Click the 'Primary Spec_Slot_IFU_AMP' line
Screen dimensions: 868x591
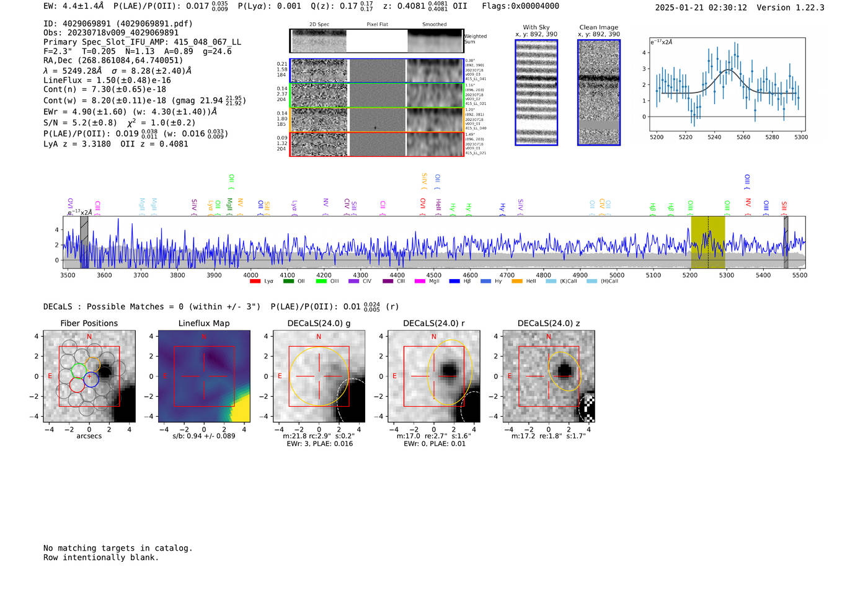[x=143, y=42]
